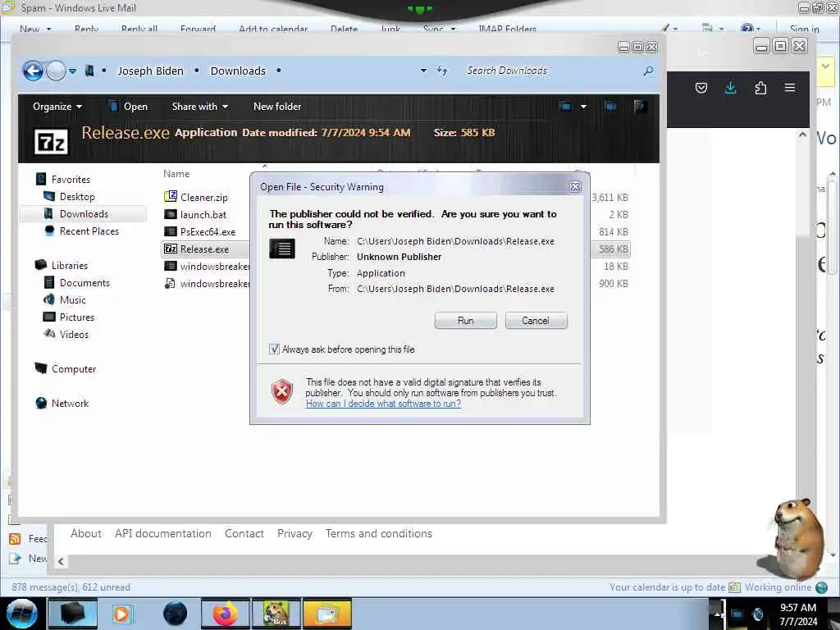The height and width of the screenshot is (630, 840).
Task: Open the Organize menu
Action: click(x=57, y=107)
